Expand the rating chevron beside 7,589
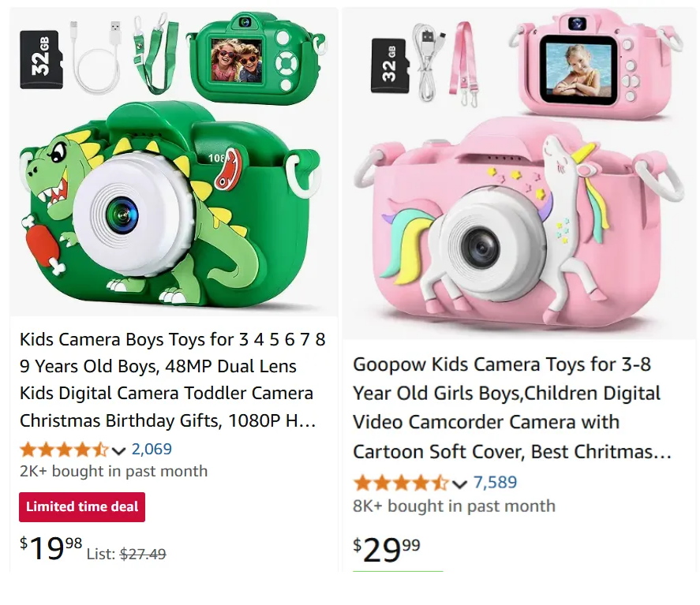 pyautogui.click(x=459, y=484)
